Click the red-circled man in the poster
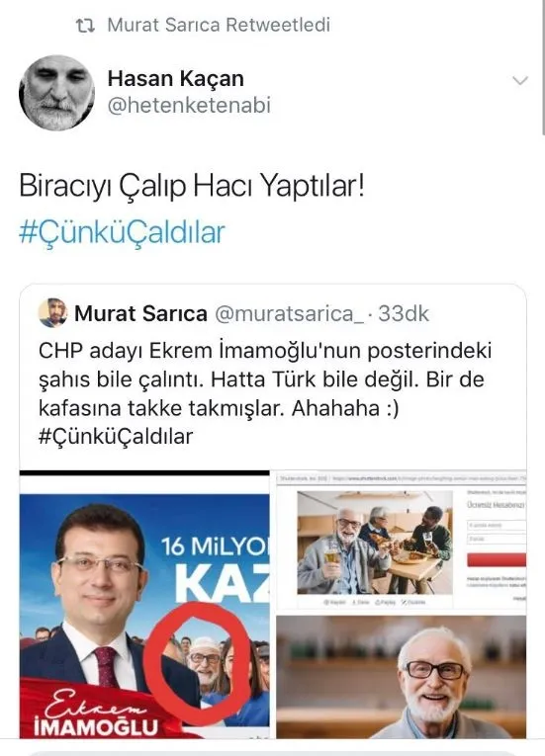The height and width of the screenshot is (756, 545). point(205,661)
